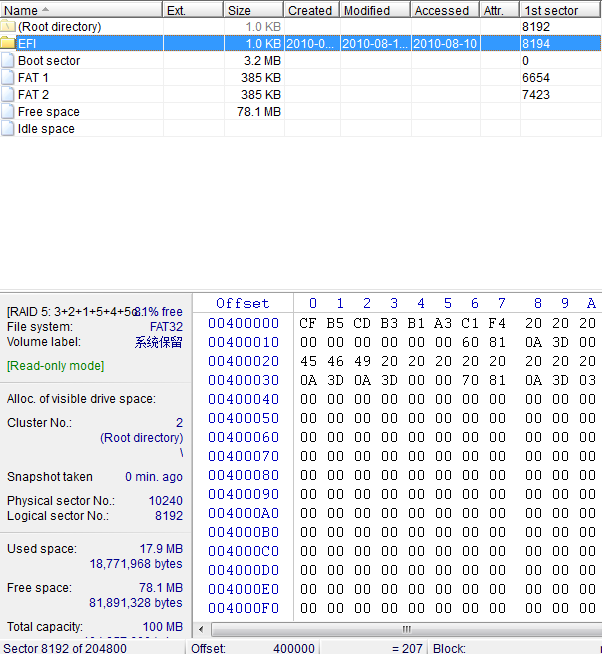
Task: Select the Idle space entry name
Action: (x=46, y=129)
